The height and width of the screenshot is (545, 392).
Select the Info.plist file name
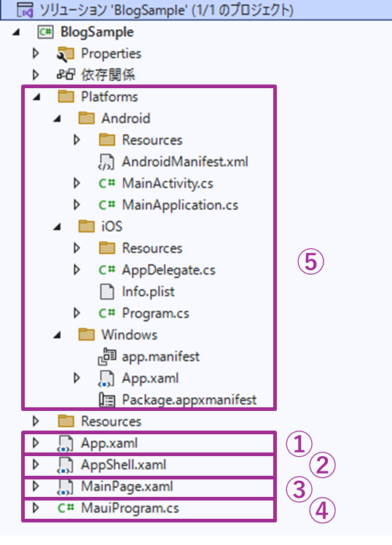[148, 291]
